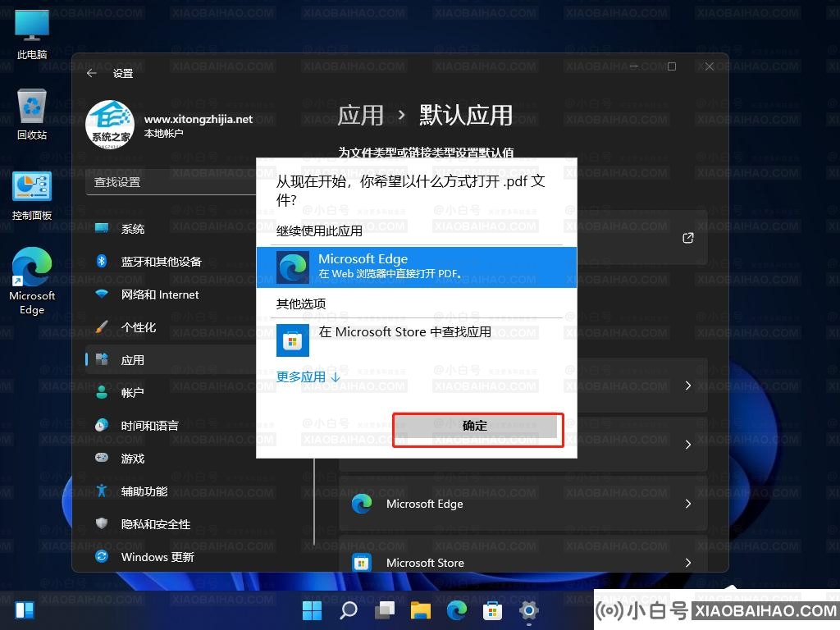Click the Store icon in the app list
Image resolution: width=840 pixels, height=630 pixels.
click(x=362, y=563)
